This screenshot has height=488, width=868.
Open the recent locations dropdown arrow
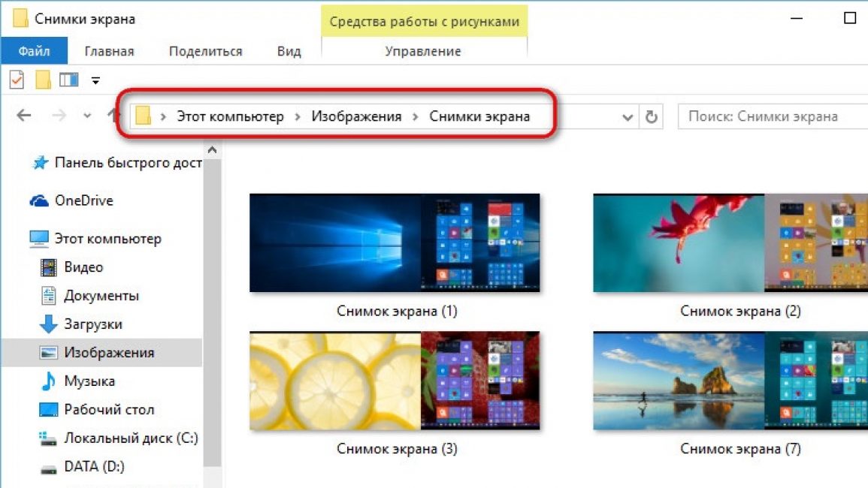pos(87,116)
